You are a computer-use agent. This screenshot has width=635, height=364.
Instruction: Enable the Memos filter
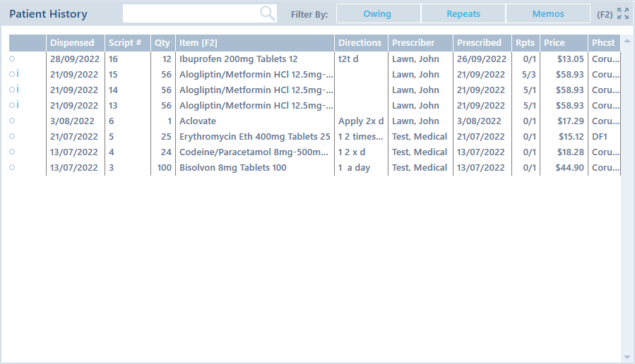tap(548, 14)
